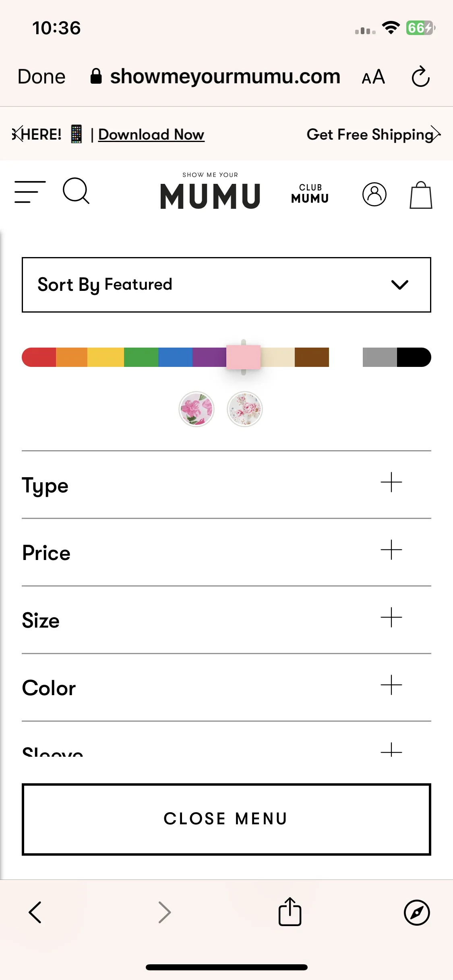Viewport: 453px width, 980px height.
Task: Expand the Color filter section
Action: pos(226,688)
